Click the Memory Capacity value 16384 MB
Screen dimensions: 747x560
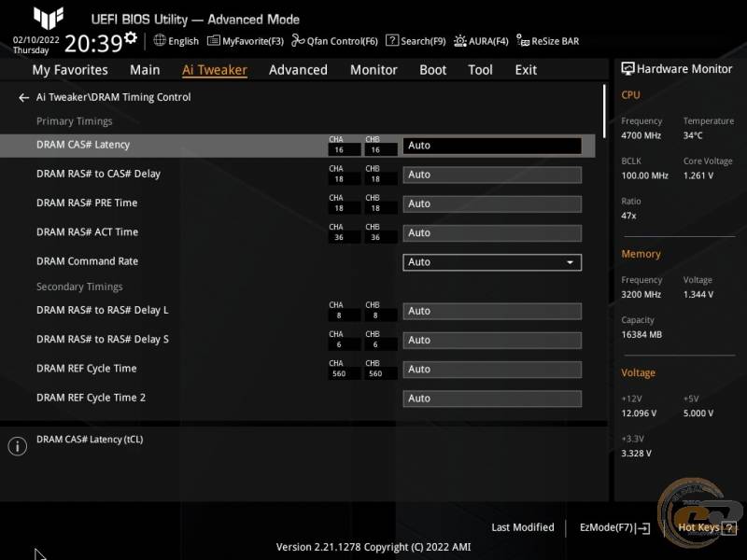click(x=641, y=335)
